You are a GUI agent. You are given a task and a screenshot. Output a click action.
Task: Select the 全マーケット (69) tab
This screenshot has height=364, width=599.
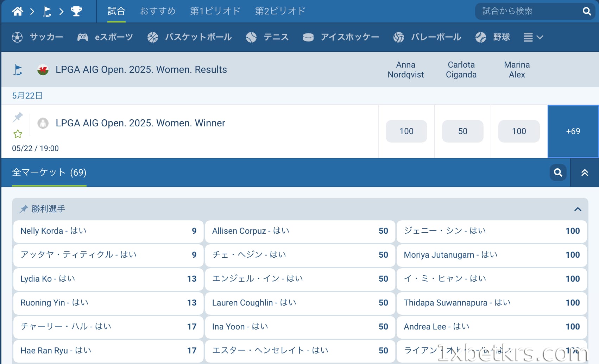coord(49,172)
